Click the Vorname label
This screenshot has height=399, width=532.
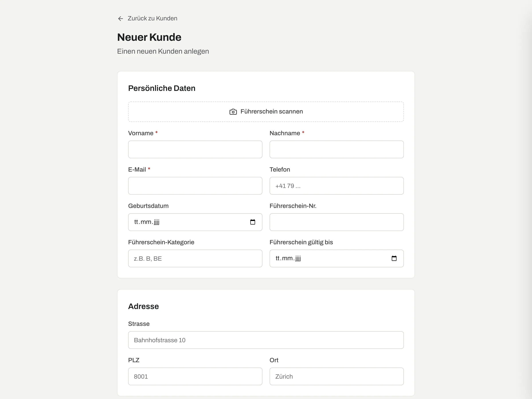point(141,133)
